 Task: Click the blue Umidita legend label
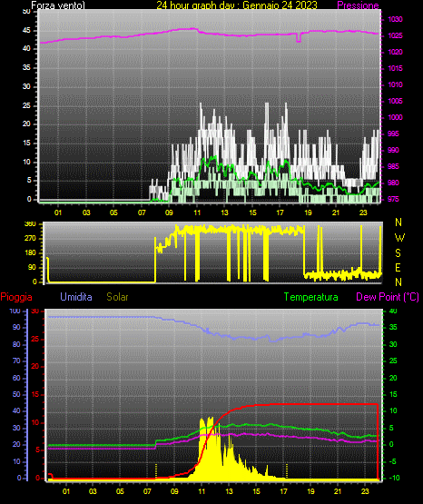click(76, 297)
